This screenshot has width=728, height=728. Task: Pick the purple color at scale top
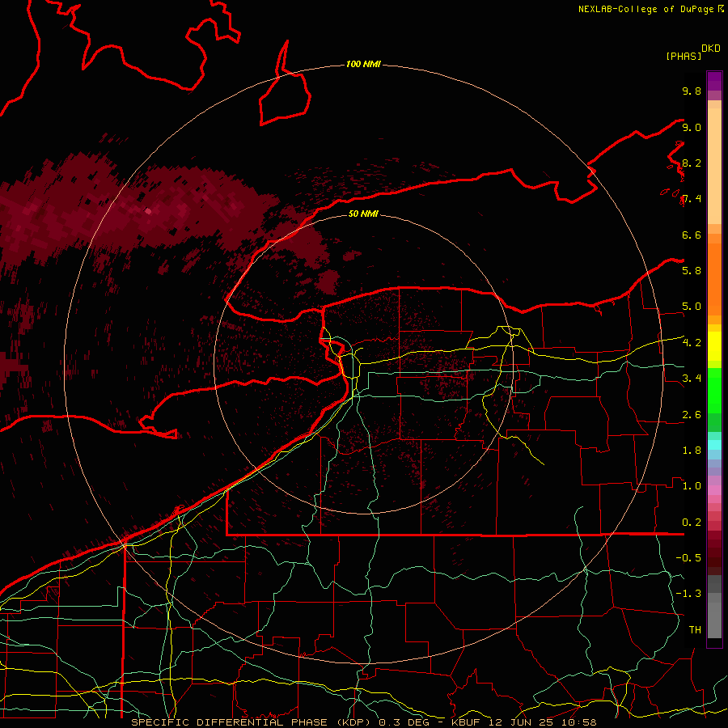(714, 80)
